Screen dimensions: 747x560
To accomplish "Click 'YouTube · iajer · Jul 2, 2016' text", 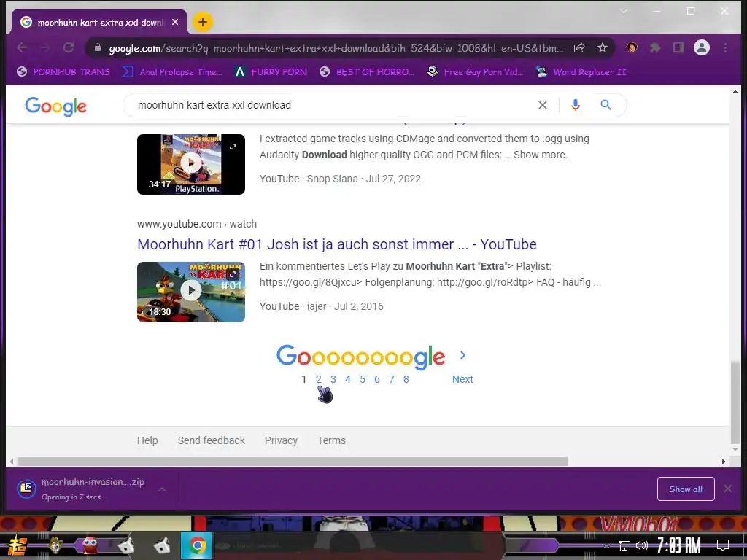I will [x=322, y=306].
